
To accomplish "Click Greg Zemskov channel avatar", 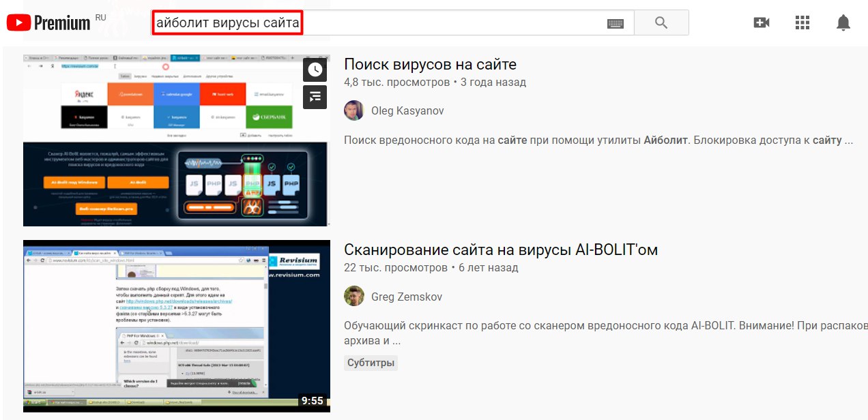I will click(353, 296).
